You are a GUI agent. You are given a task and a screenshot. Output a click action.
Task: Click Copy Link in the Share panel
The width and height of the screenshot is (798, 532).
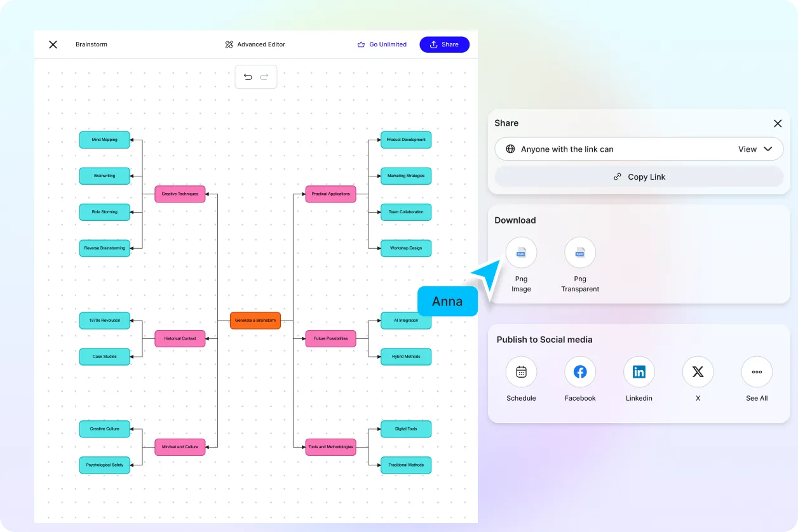click(639, 176)
